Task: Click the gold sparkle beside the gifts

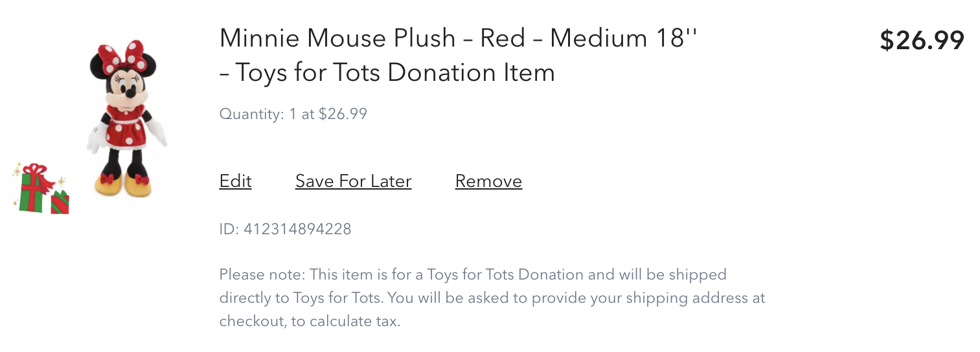Action: tap(62, 181)
